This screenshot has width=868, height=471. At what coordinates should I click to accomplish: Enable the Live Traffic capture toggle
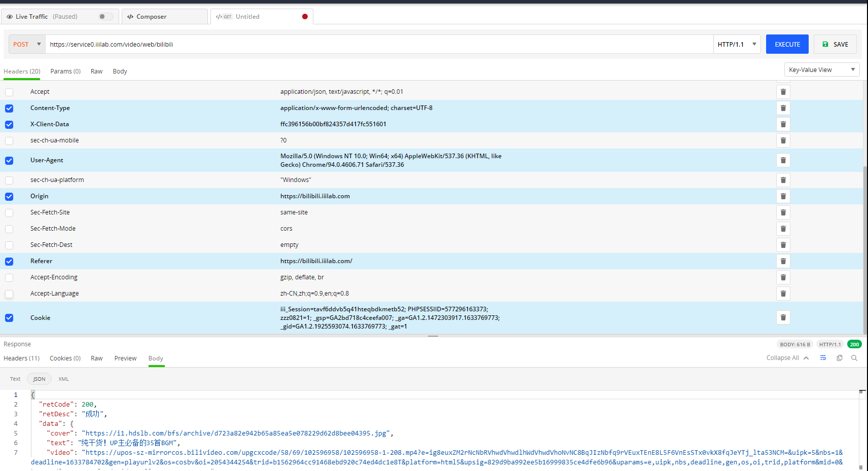pos(105,16)
